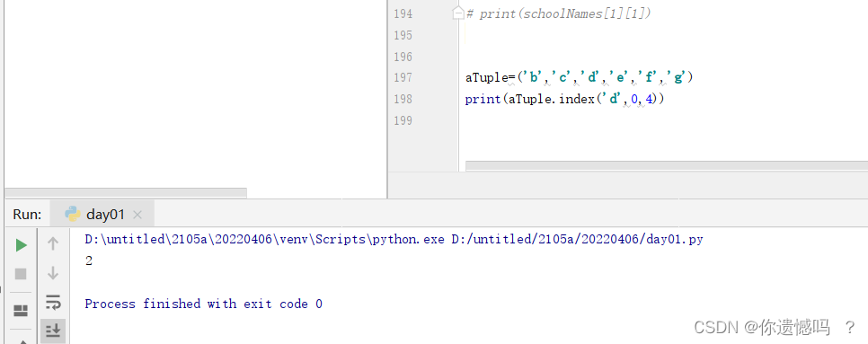Rerun day01 with the green play icon
The height and width of the screenshot is (344, 868).
click(21, 245)
